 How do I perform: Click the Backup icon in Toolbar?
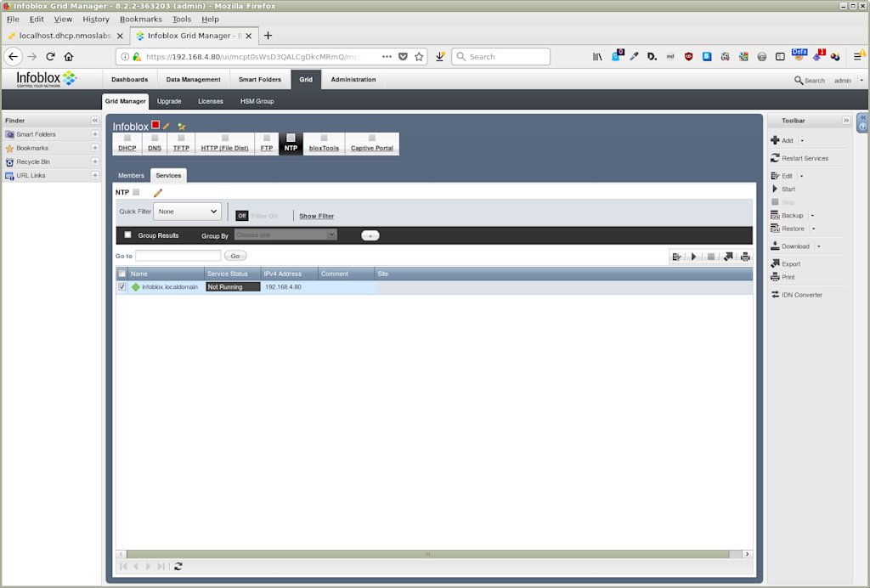tap(775, 215)
